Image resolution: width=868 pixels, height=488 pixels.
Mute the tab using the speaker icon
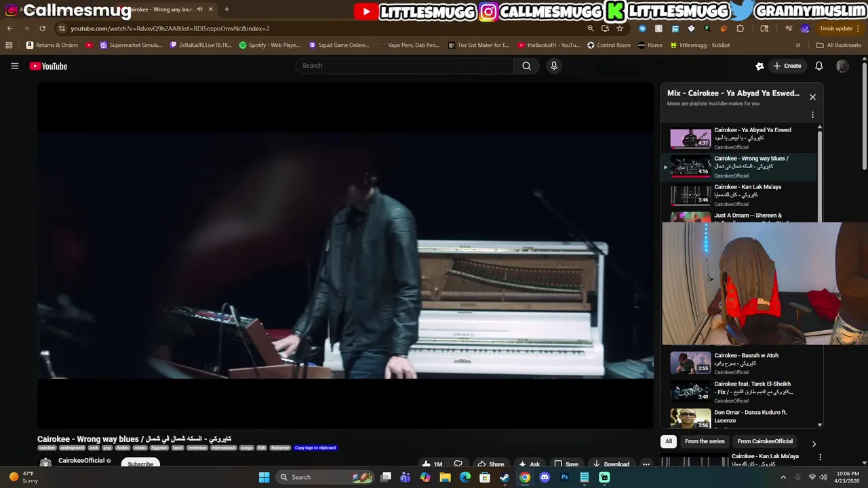pos(199,9)
